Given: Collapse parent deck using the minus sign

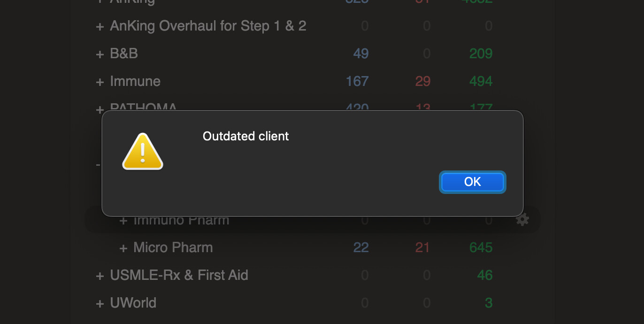Looking at the screenshot, I should click(98, 165).
